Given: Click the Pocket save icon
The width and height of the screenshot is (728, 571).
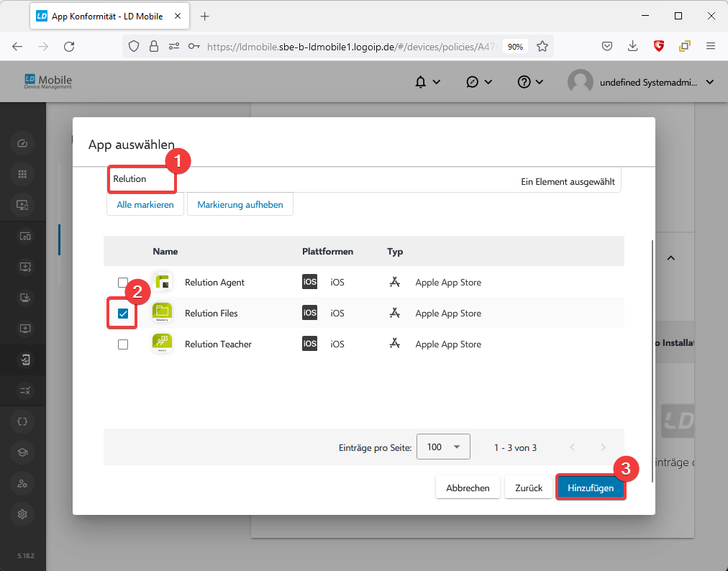Looking at the screenshot, I should pos(607,46).
